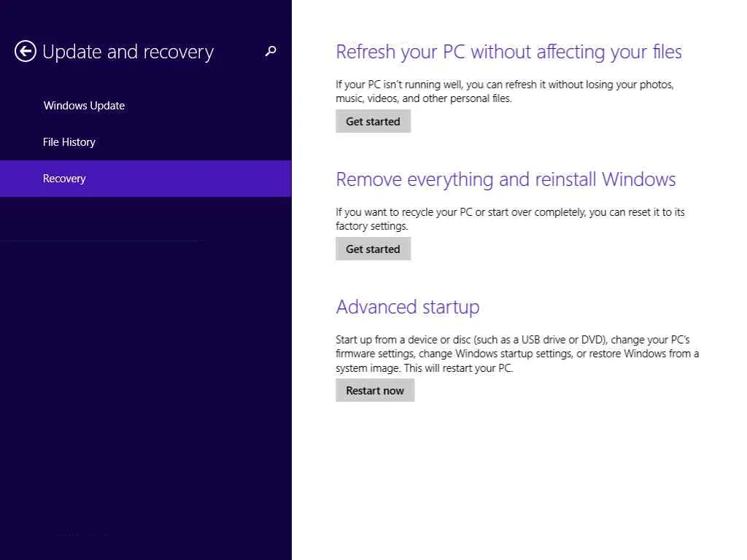The width and height of the screenshot is (747, 560).
Task: Click the "factory settings." line of text
Action: point(371,226)
